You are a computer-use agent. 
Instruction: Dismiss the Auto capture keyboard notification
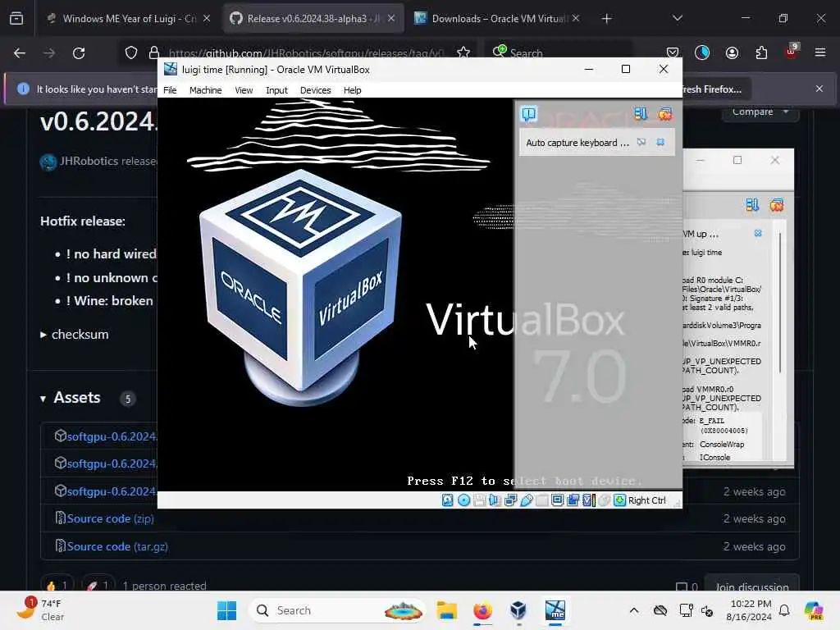point(660,142)
